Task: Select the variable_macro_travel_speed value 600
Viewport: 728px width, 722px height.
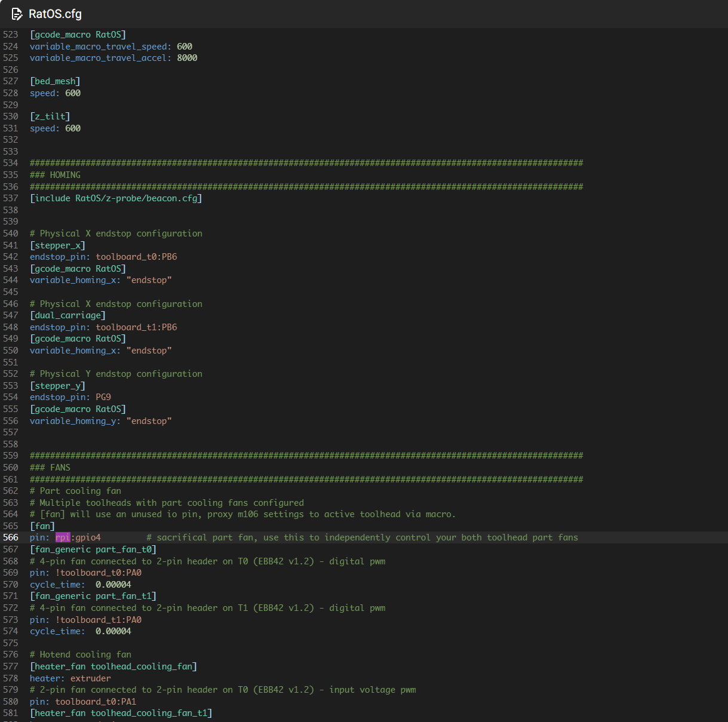Action: point(184,46)
